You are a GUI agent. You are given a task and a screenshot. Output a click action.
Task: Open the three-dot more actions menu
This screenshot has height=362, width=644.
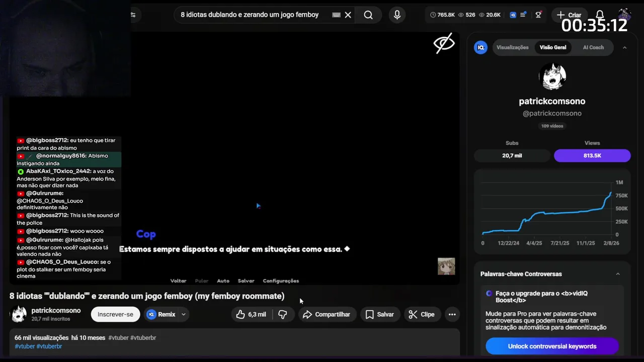(452, 314)
